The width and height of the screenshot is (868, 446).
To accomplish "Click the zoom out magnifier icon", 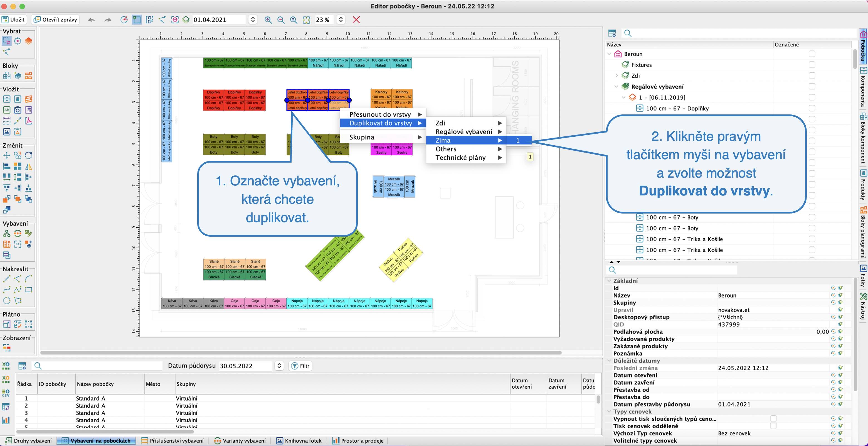I will pyautogui.click(x=281, y=20).
